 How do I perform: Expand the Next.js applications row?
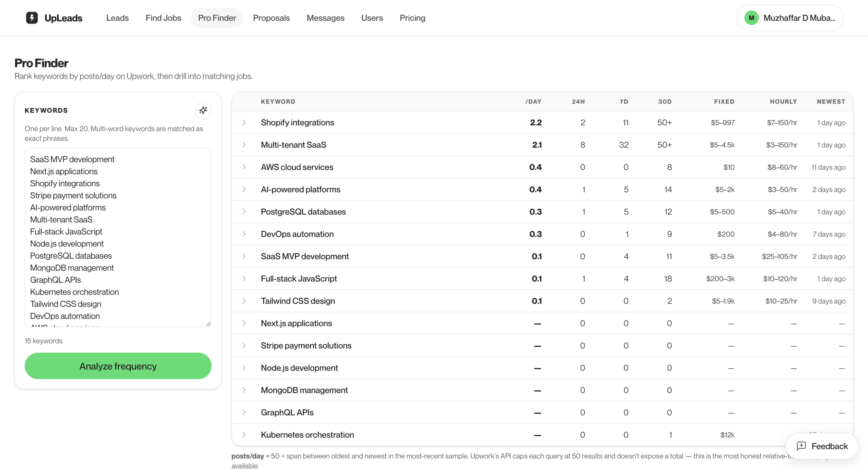click(244, 323)
